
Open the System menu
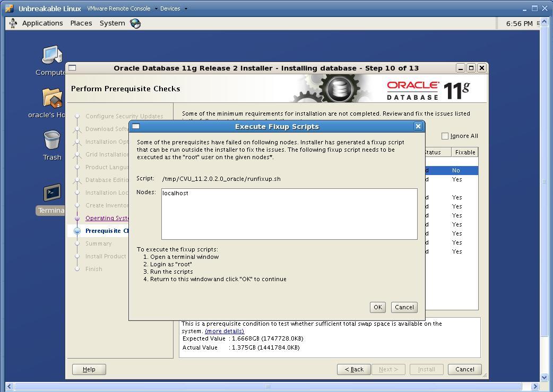112,23
